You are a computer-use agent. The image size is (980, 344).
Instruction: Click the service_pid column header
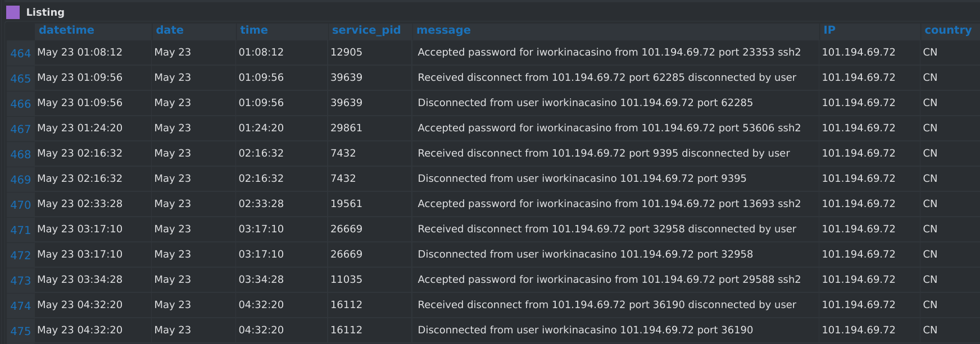click(x=366, y=30)
